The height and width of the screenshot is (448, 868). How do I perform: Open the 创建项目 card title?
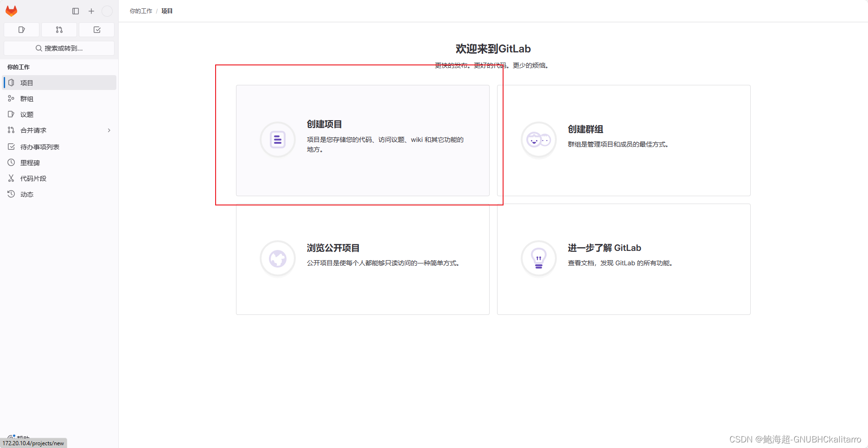(324, 124)
